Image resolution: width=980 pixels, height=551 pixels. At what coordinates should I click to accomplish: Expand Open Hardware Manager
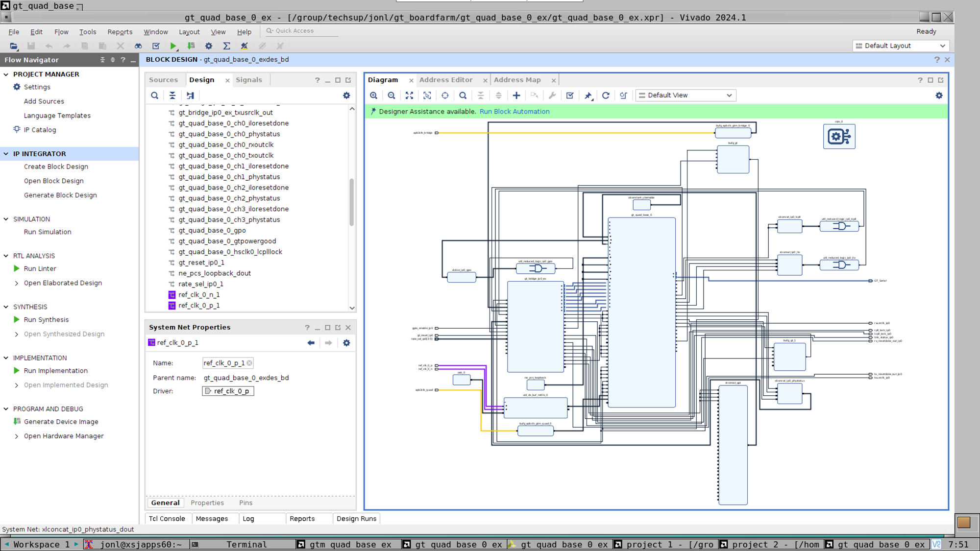click(17, 436)
